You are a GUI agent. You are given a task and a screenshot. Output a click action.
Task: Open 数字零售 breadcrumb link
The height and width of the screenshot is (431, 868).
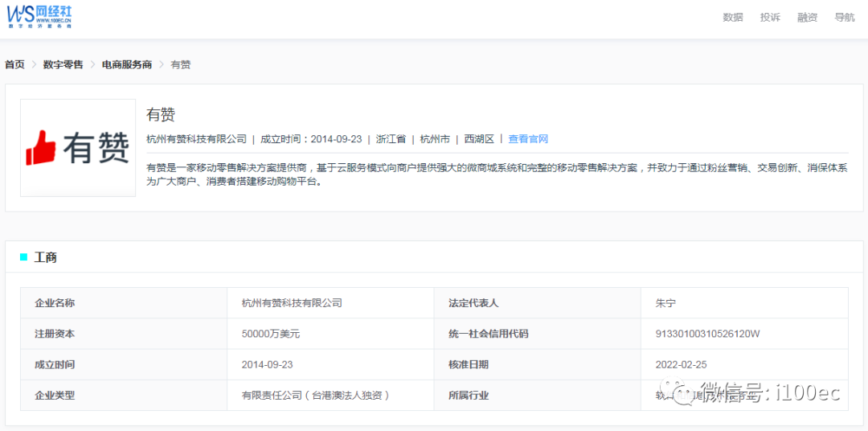(63, 64)
